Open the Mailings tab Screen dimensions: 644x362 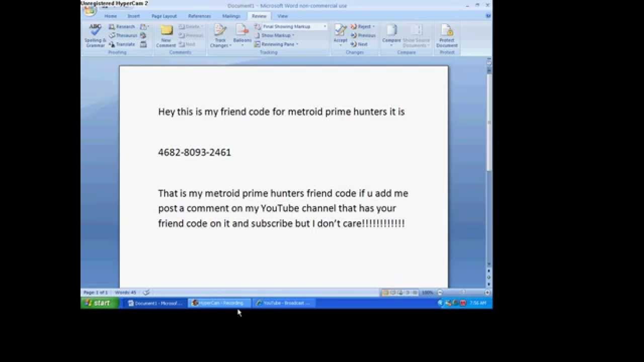pos(231,16)
